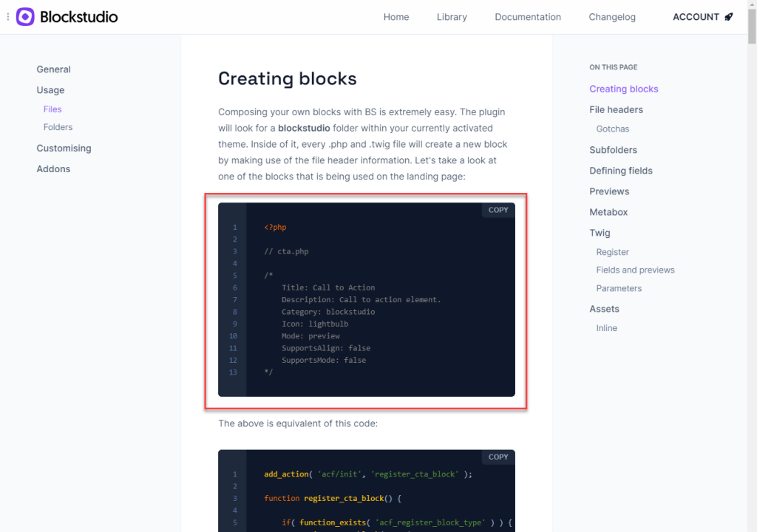Select Addons in the left sidebar
This screenshot has width=757, height=532.
53,169
